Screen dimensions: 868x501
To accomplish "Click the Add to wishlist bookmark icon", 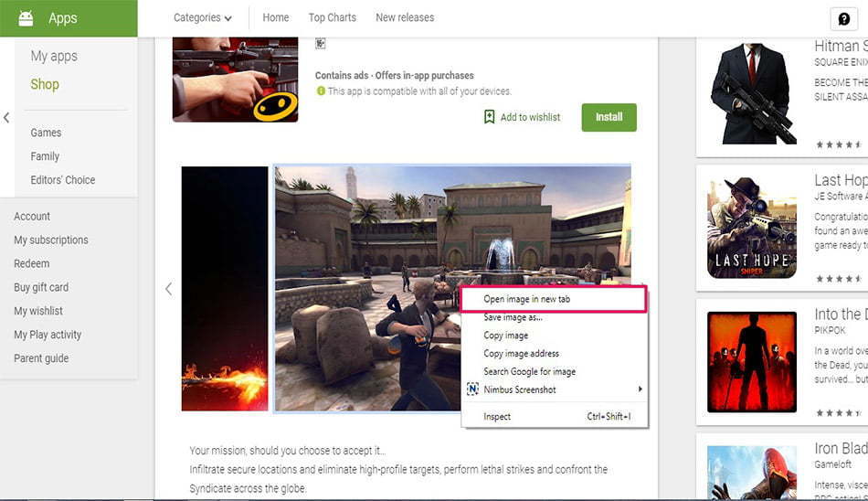I will [x=490, y=117].
